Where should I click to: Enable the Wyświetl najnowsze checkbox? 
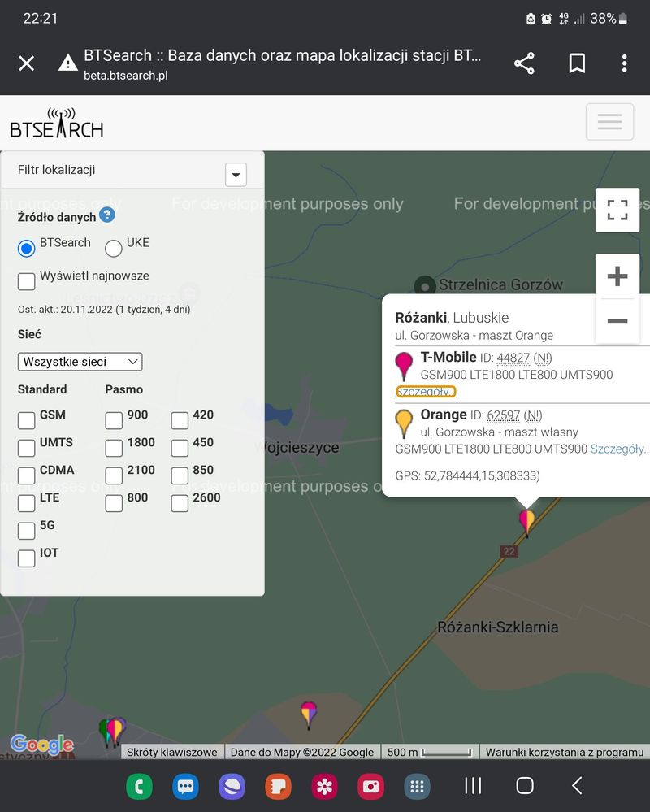point(26,280)
